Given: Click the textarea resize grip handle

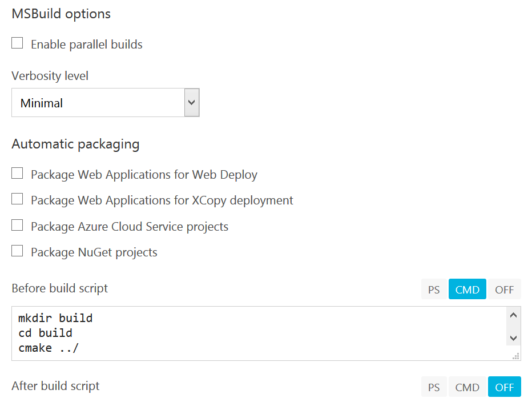Looking at the screenshot, I should pos(516,356).
